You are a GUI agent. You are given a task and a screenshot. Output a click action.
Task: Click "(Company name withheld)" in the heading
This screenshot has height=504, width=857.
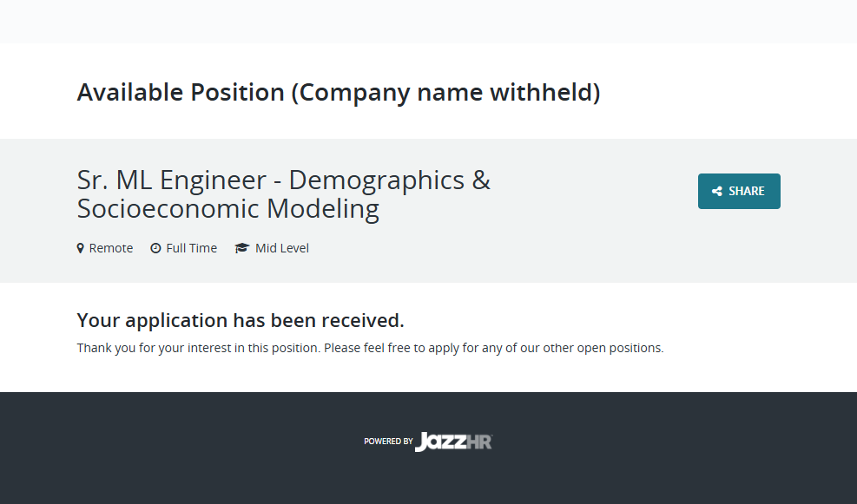[445, 92]
